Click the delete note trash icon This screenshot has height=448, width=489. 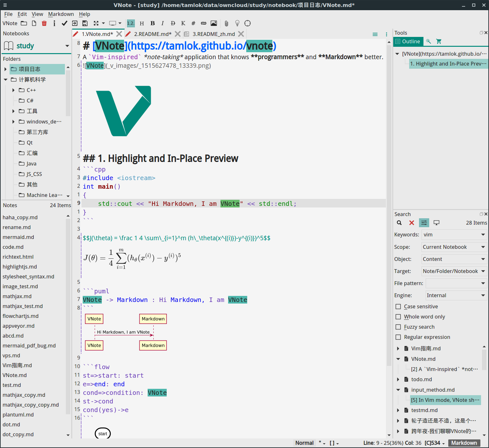coord(44,23)
